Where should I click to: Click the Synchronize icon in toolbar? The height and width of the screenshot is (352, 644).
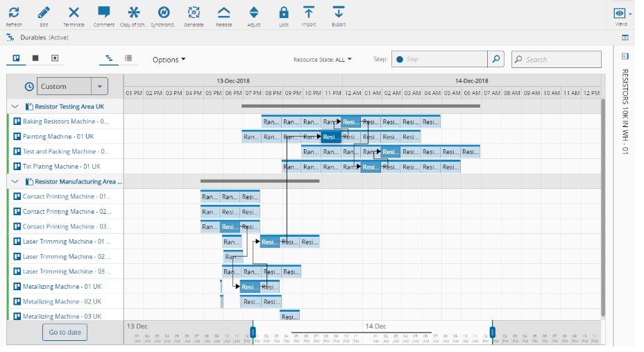point(164,12)
